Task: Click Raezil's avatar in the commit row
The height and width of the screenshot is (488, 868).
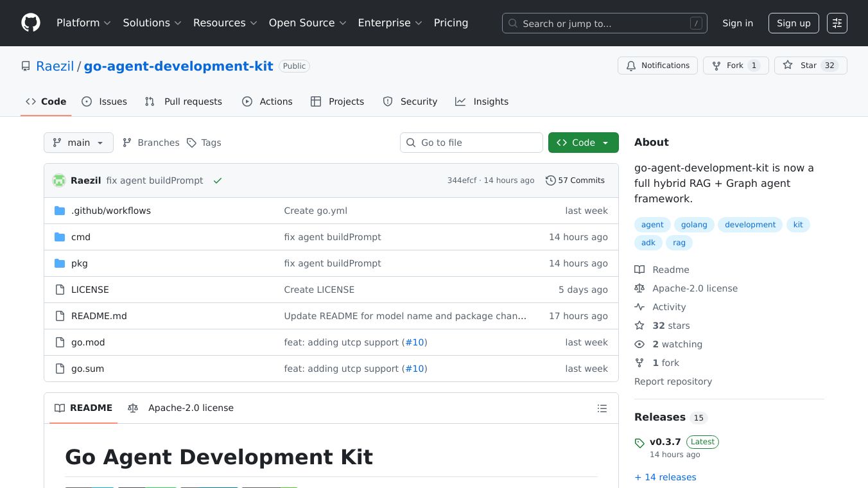Action: (x=59, y=180)
